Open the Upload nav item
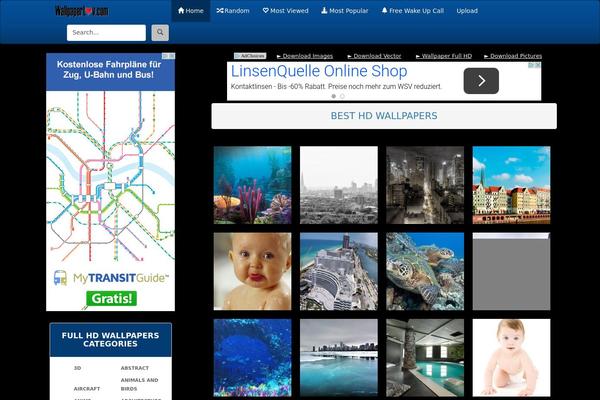The height and width of the screenshot is (400, 600). pyautogui.click(x=467, y=11)
